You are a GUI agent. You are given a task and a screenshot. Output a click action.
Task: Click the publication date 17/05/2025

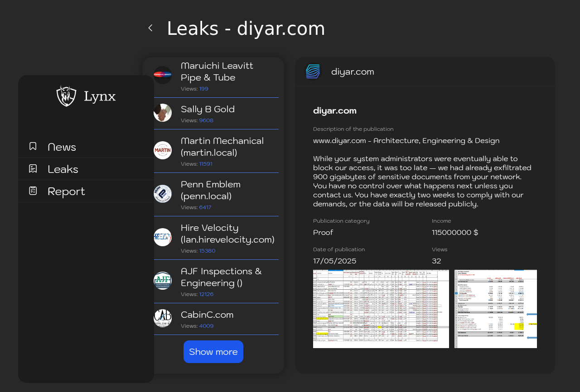[335, 261]
